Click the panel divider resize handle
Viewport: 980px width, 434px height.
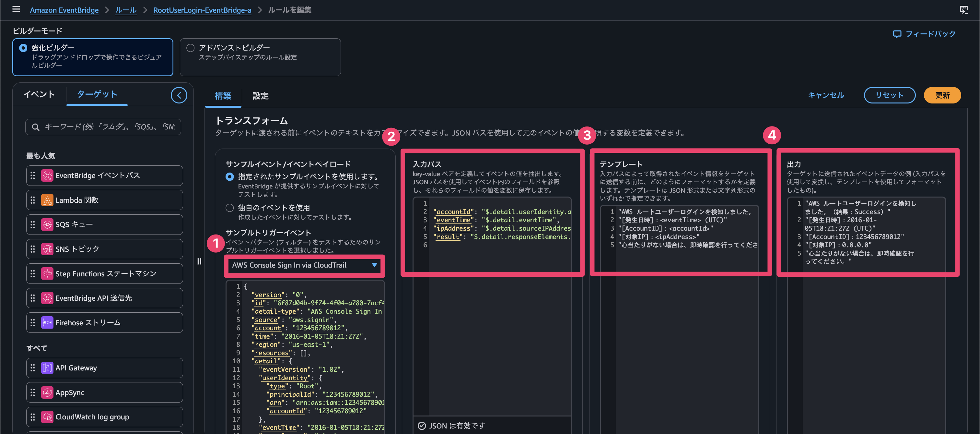pyautogui.click(x=199, y=261)
